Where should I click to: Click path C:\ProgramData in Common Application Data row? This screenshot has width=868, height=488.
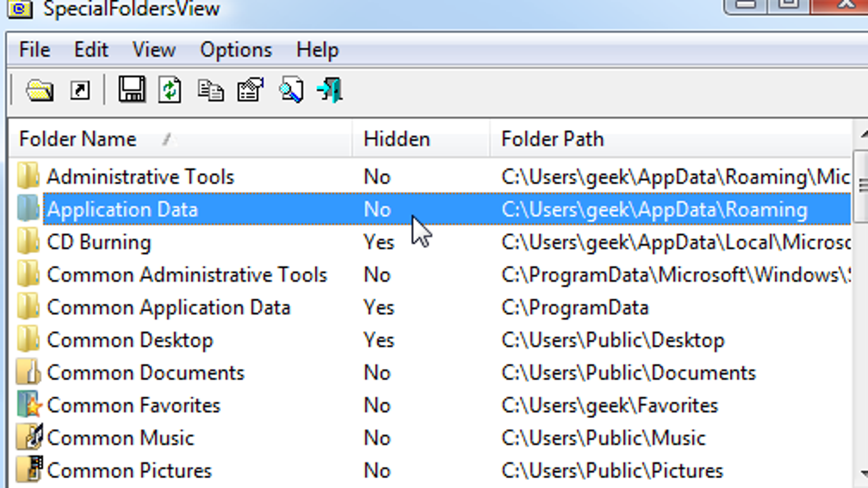coord(575,308)
